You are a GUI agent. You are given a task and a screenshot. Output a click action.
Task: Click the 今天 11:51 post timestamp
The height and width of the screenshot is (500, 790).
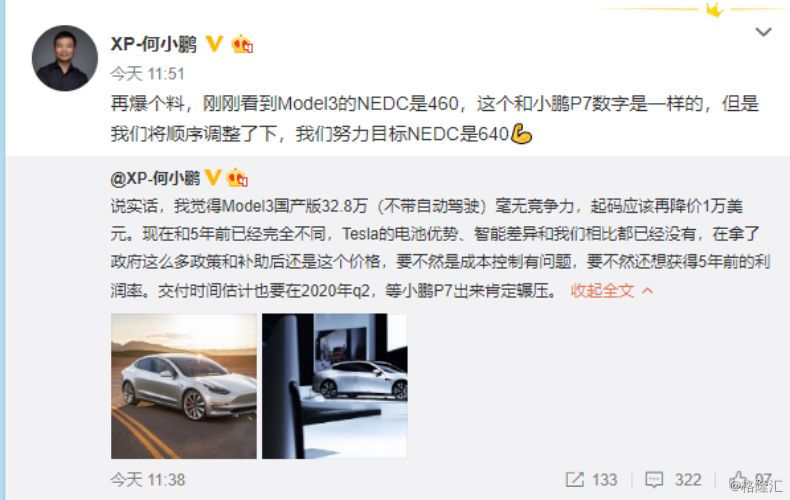(147, 74)
